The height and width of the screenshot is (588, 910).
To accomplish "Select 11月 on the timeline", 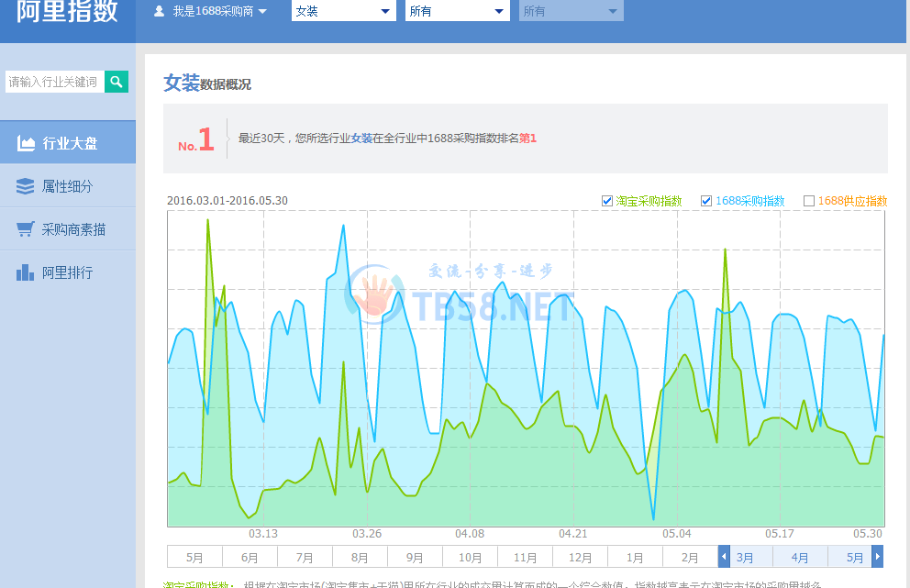I will pos(525,557).
